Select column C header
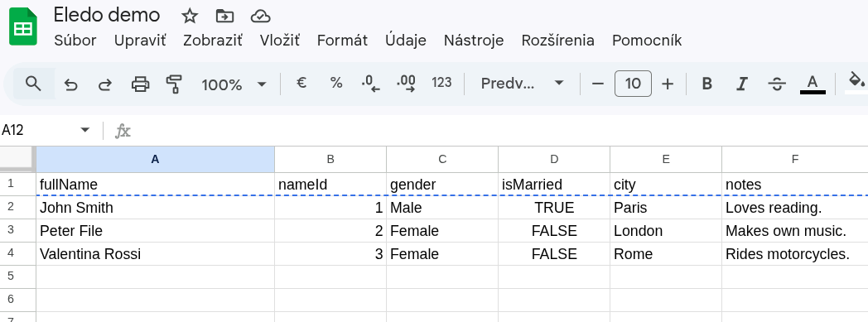 (442, 159)
